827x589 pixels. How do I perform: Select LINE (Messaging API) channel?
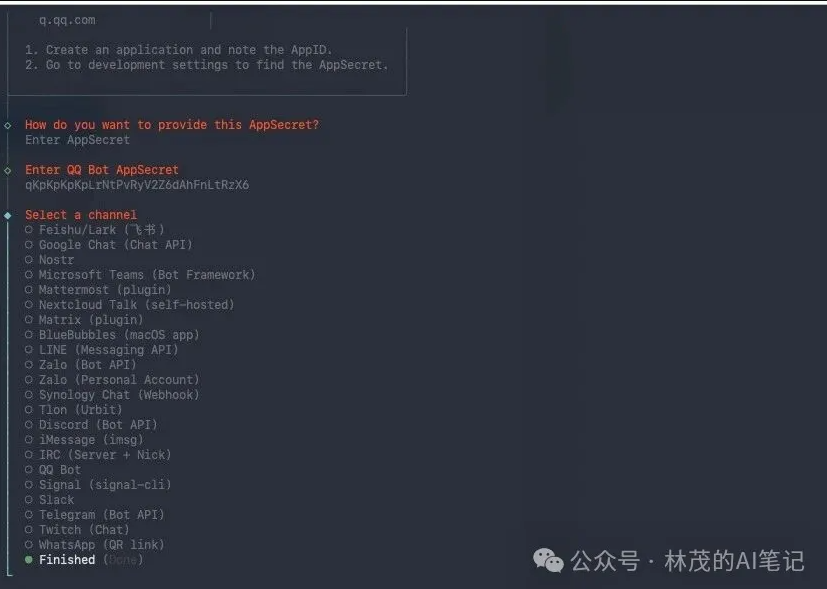108,350
